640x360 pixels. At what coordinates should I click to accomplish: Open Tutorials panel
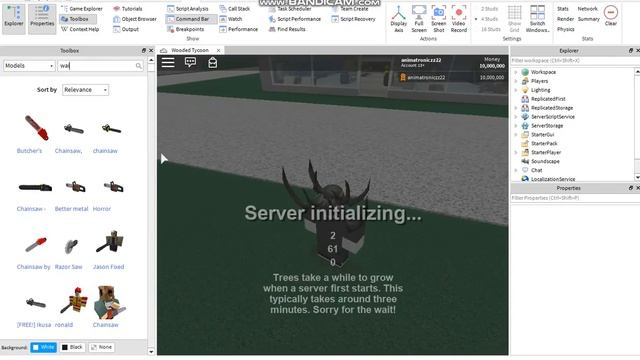coord(128,9)
